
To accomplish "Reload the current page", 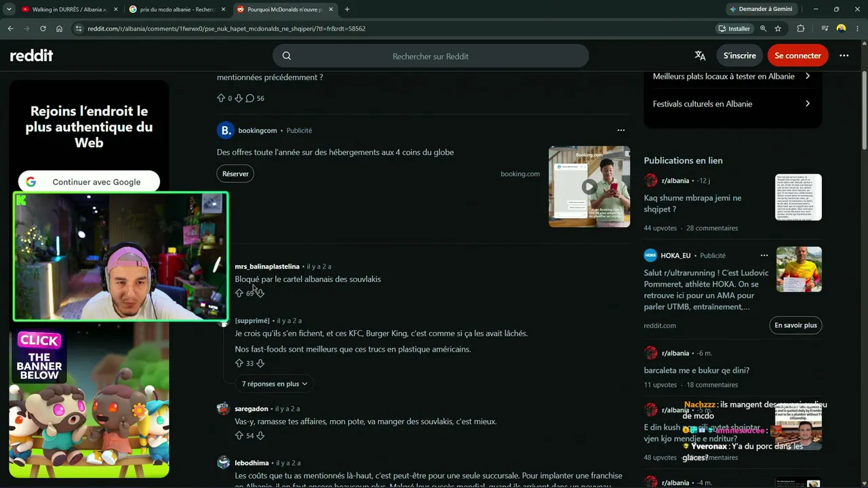I will coord(43,28).
